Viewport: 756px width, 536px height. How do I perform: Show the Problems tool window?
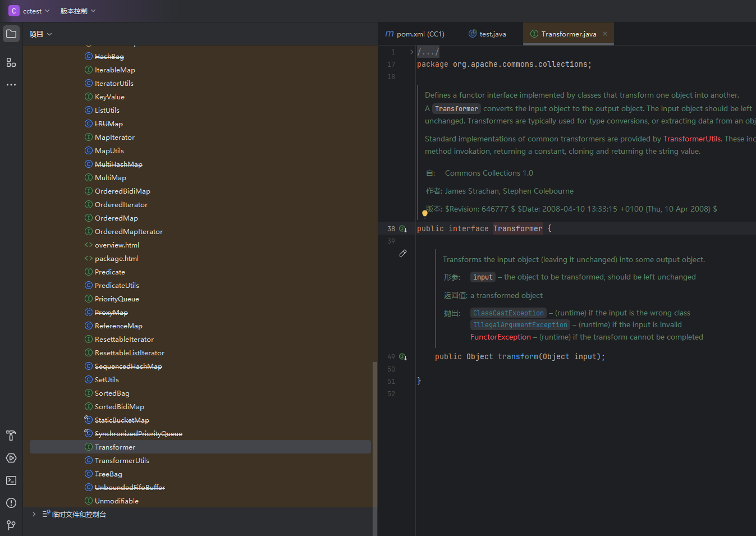(x=11, y=503)
